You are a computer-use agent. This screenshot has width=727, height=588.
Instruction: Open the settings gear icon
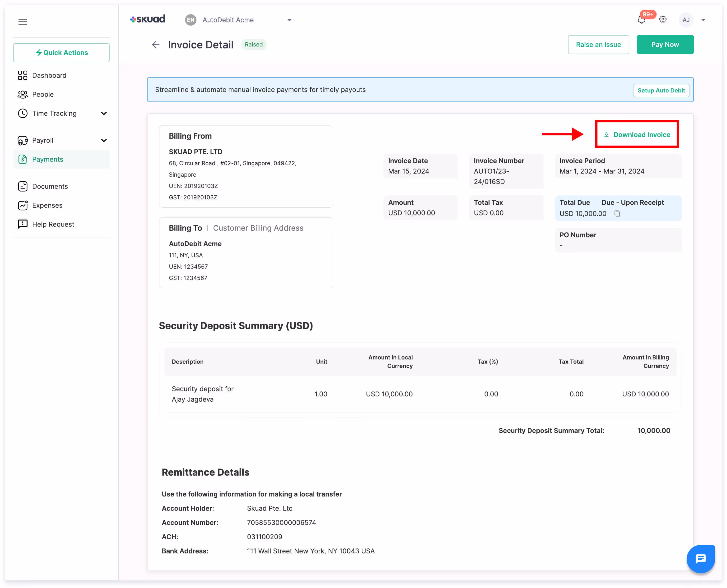point(663,20)
